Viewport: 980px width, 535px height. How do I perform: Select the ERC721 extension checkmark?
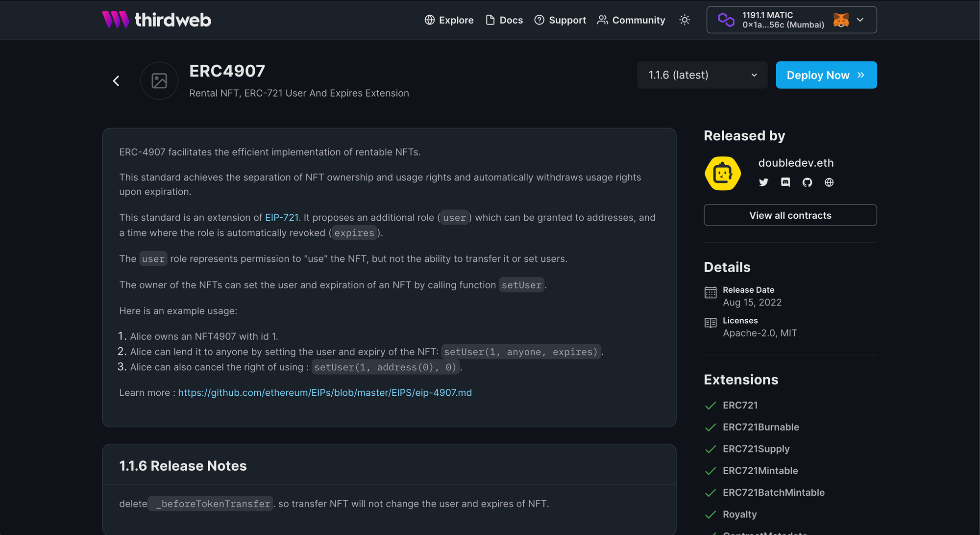(x=710, y=406)
